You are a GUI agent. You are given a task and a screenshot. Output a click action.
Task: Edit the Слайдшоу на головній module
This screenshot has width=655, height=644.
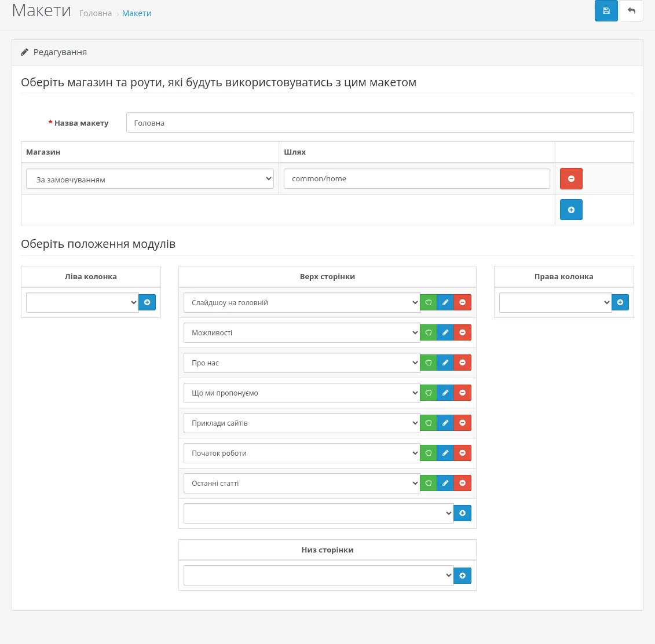tap(445, 302)
